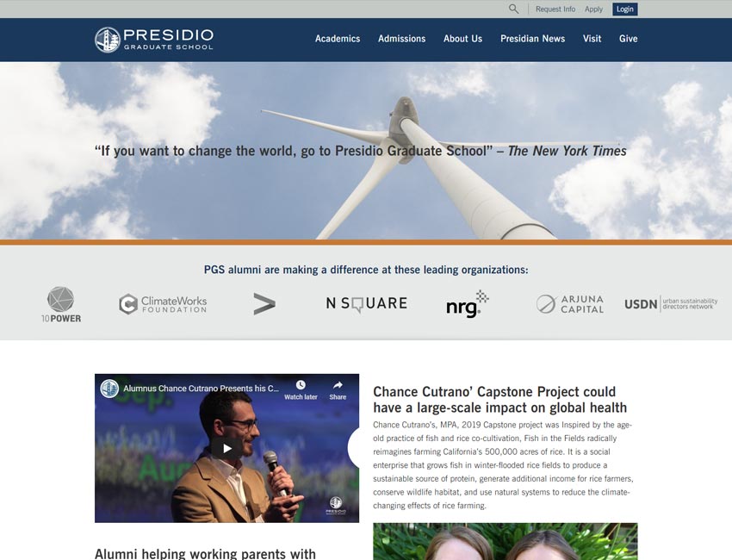Go to Presidian News

(x=533, y=39)
